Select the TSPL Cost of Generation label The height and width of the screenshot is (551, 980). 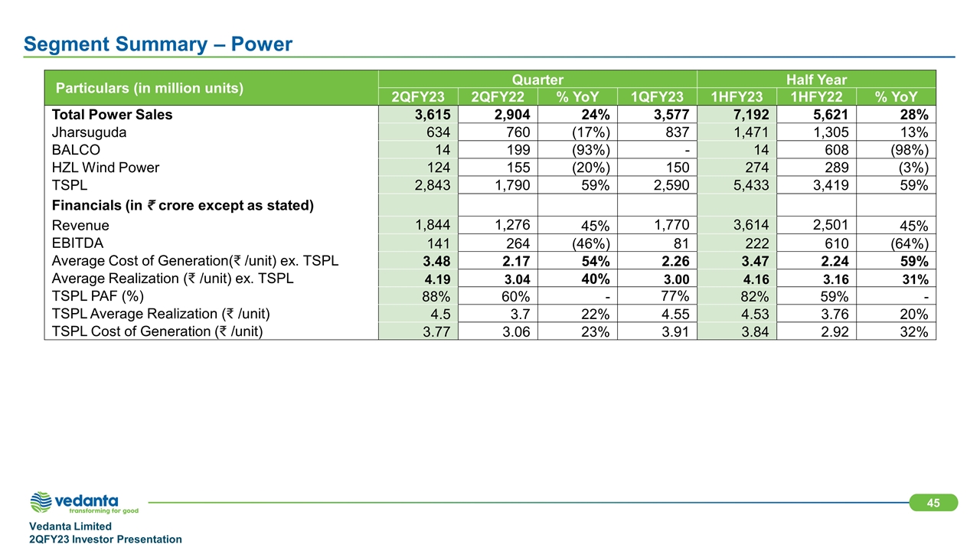(162, 331)
